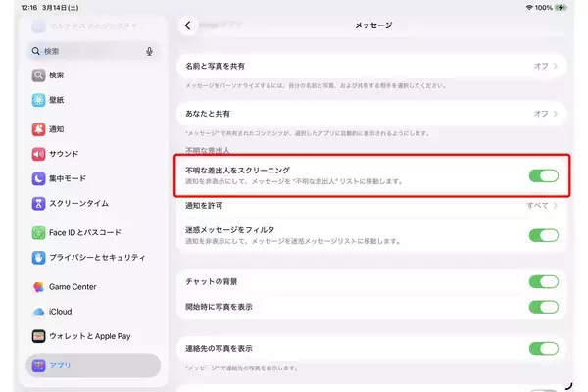Screen dimensions: 588x392
Task: Open プライバシーとセキュリティ hand icon
Action: click(38, 258)
